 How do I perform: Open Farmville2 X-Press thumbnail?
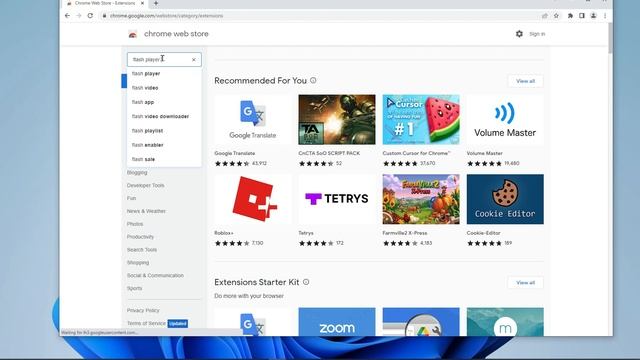421,199
